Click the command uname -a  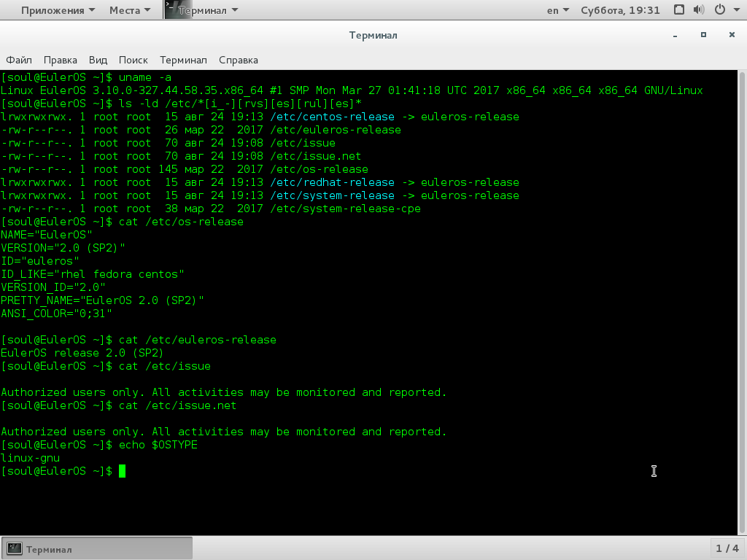click(145, 77)
